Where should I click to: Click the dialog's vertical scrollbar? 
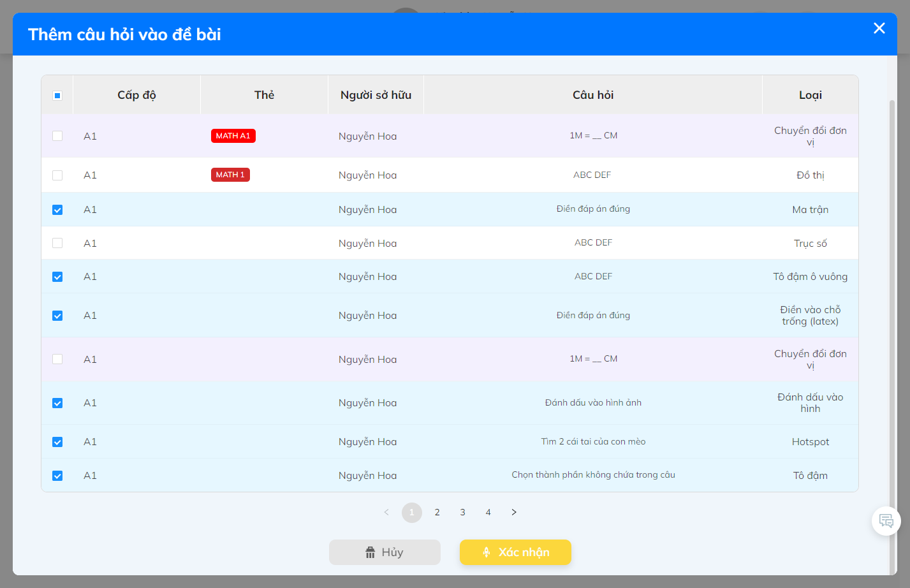click(892, 337)
